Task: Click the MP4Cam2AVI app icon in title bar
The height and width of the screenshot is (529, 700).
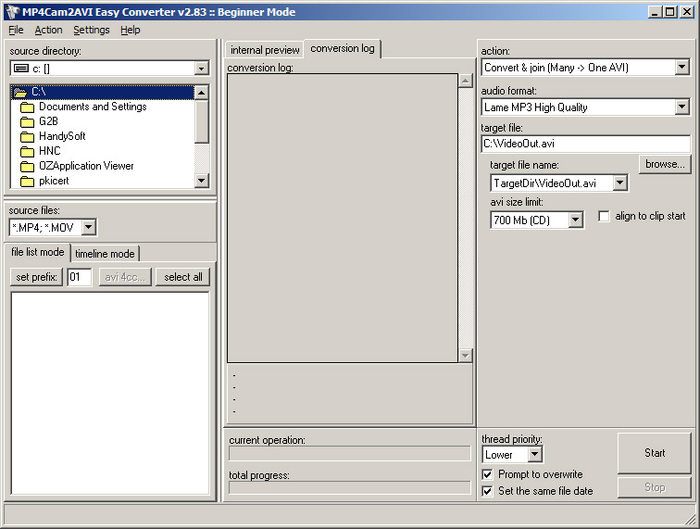Action: coord(12,12)
